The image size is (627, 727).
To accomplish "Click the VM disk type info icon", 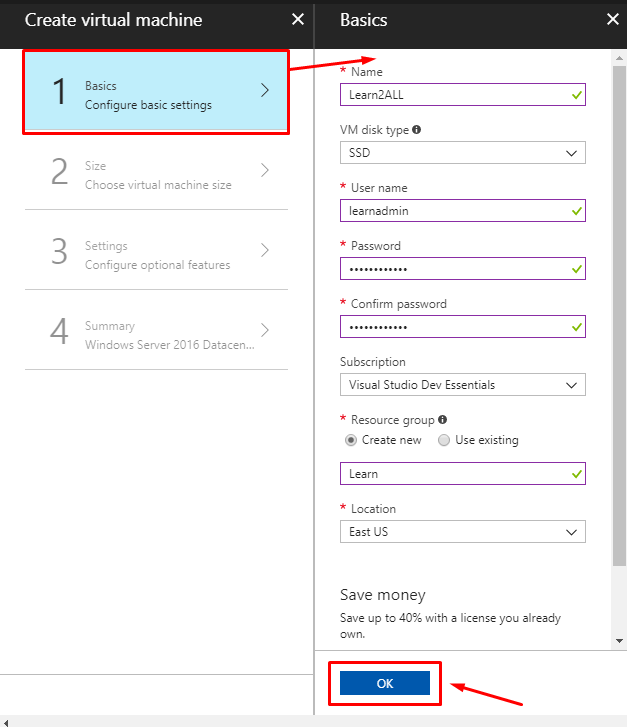I will click(416, 130).
